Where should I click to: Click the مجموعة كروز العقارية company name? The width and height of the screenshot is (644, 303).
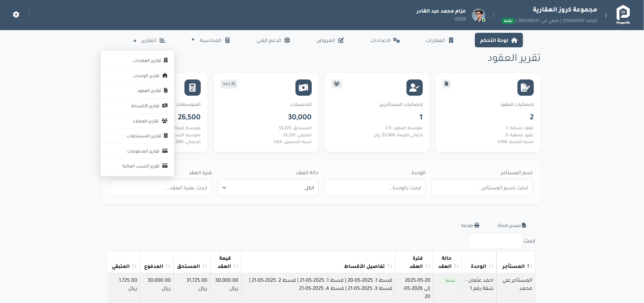(565, 9)
